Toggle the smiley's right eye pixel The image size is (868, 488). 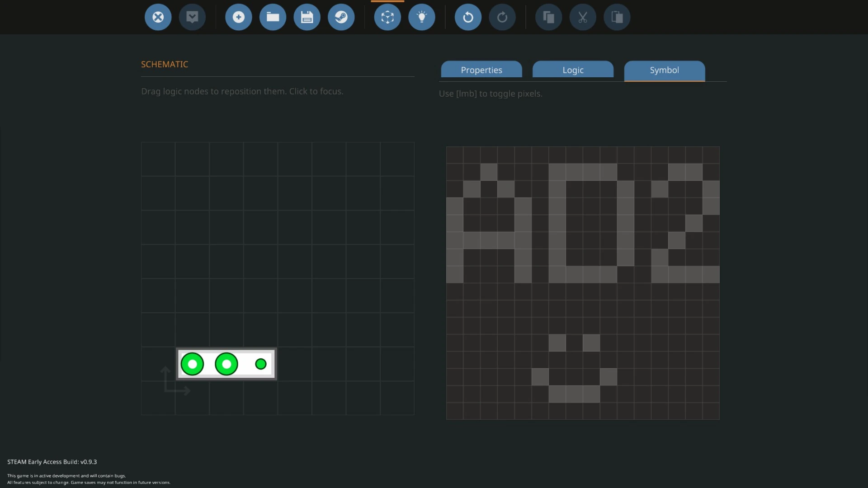(591, 343)
